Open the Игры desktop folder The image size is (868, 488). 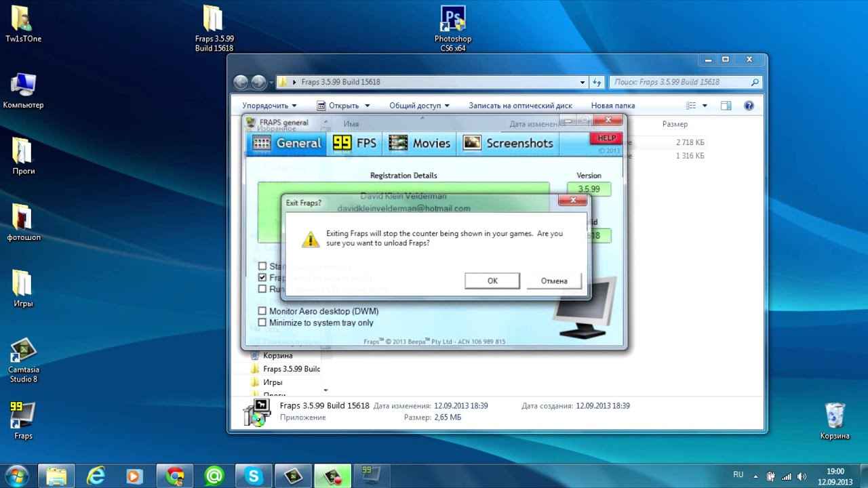click(x=23, y=289)
